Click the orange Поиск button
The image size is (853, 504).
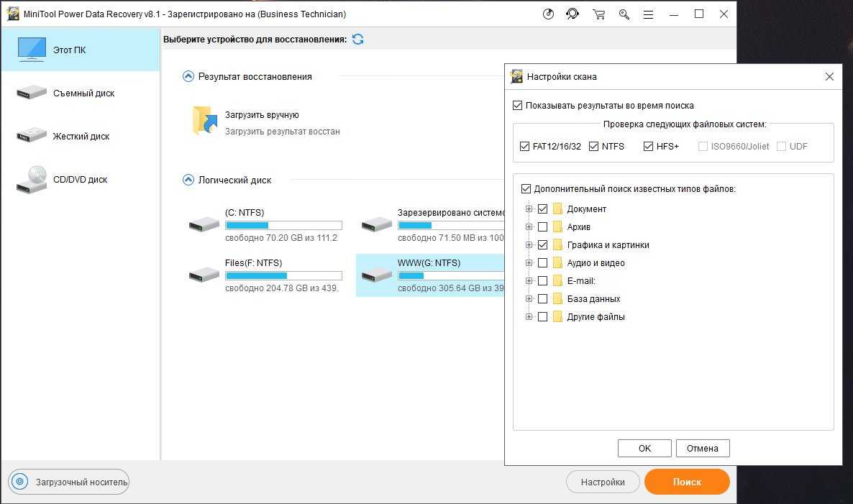point(687,482)
